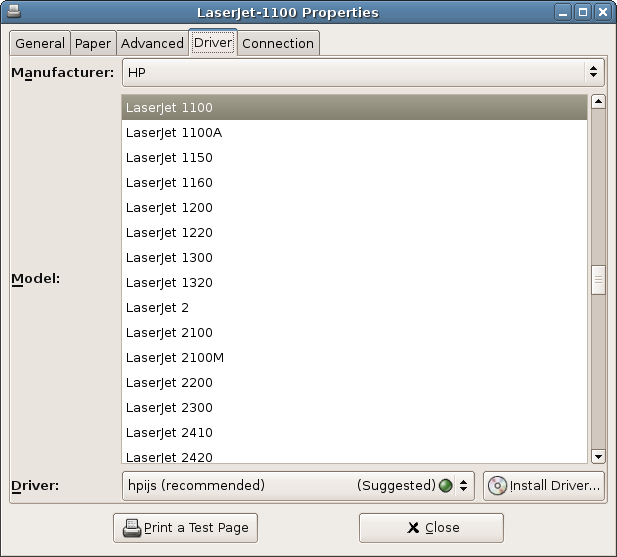617x557 pixels.
Task: Select the LaserJet 1300 entry
Action: point(354,257)
